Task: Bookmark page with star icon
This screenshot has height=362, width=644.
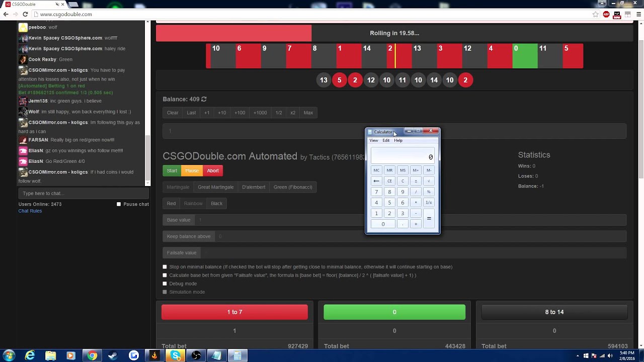Action: pos(596,15)
